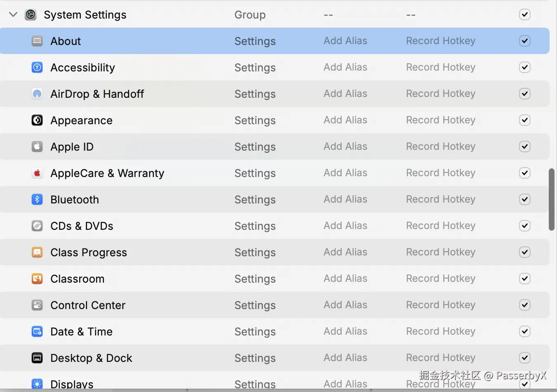Add Alias for AirDrop & Handoff
Image resolution: width=557 pixels, height=392 pixels.
(345, 94)
